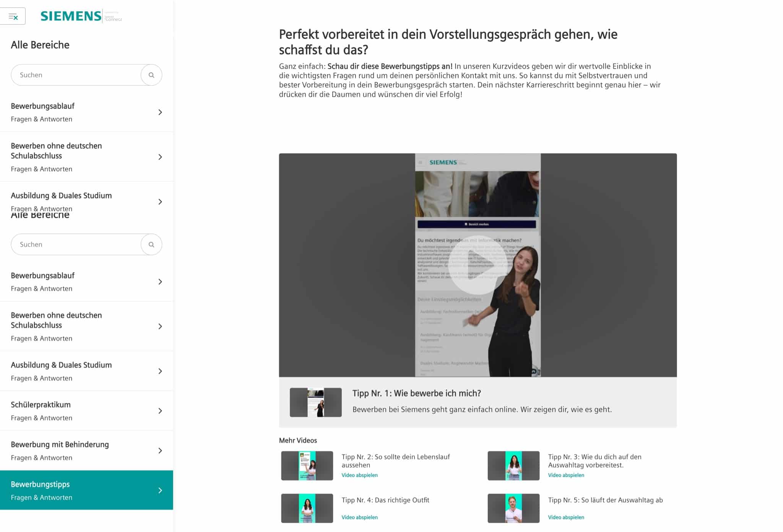Screen dimensions: 783x532
Task: Play the main Tipp Nr. 1 video
Action: (478, 265)
